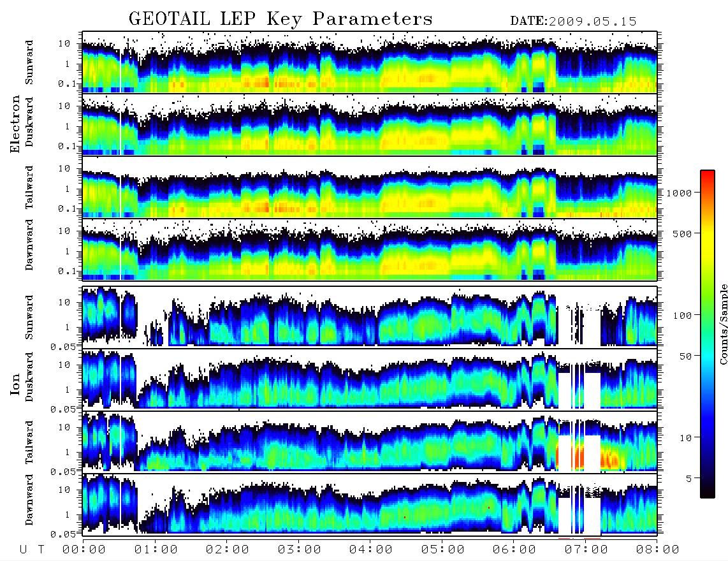Select the '06:00' time tick label
This screenshot has width=728, height=561.
tap(514, 550)
